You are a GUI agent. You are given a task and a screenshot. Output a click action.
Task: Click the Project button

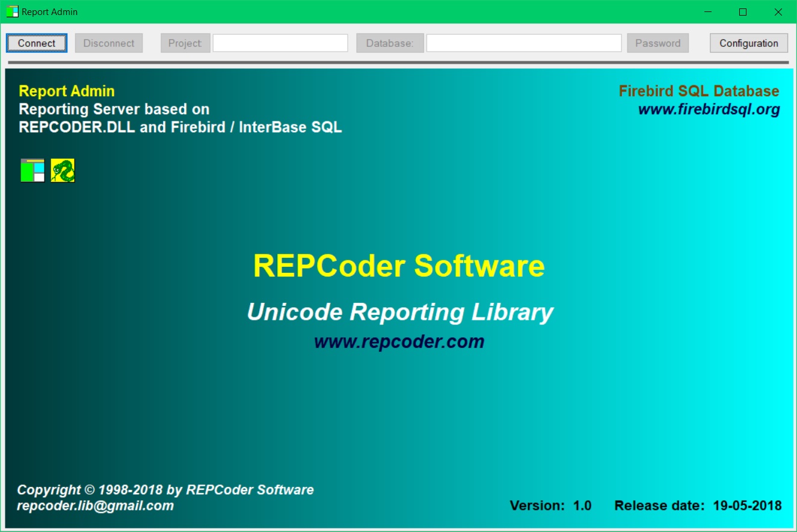click(185, 43)
